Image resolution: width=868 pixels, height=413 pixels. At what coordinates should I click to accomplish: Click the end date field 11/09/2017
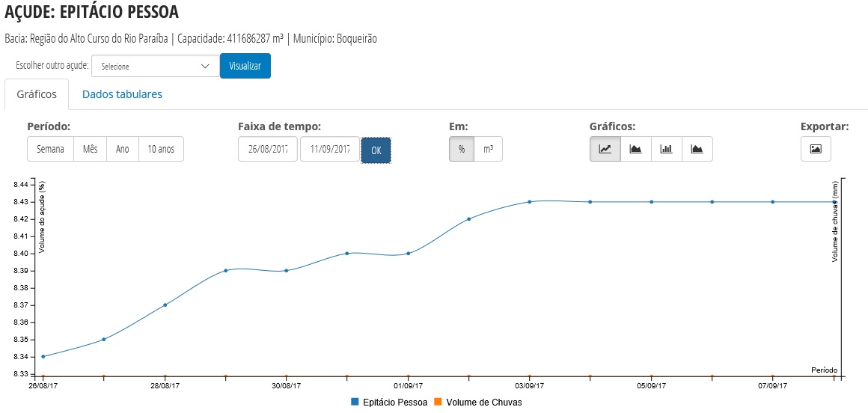330,149
